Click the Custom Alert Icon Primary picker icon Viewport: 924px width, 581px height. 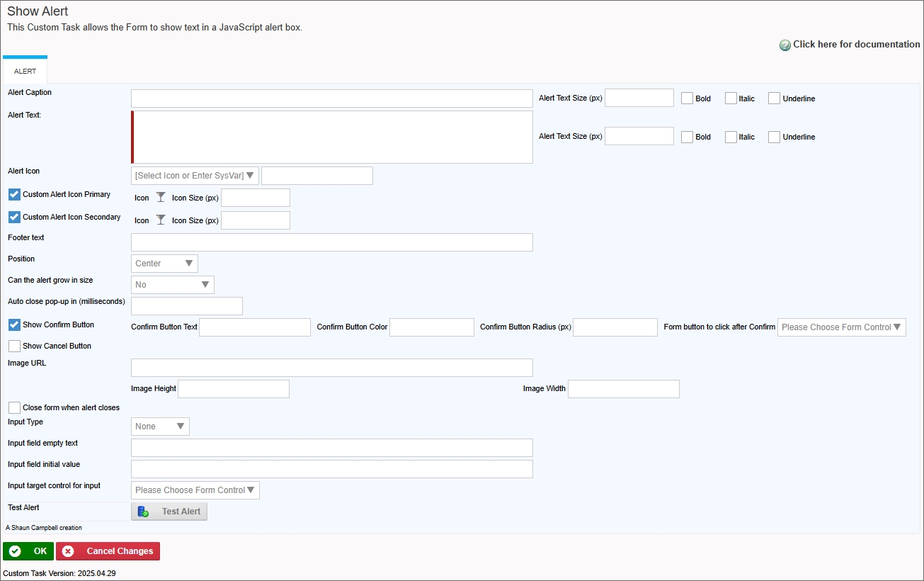pos(161,198)
